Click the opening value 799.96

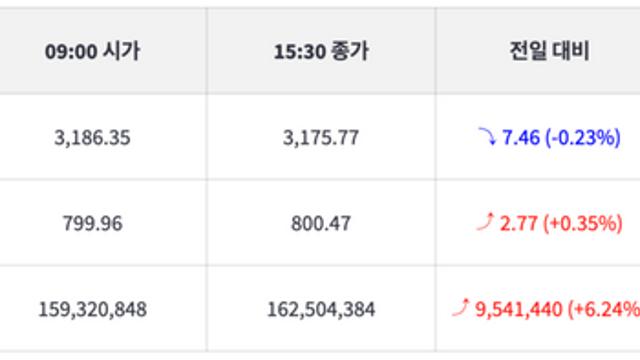point(92,223)
